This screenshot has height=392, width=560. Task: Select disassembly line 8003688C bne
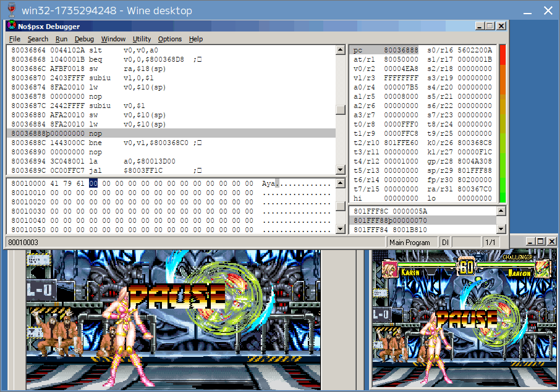pos(171,143)
